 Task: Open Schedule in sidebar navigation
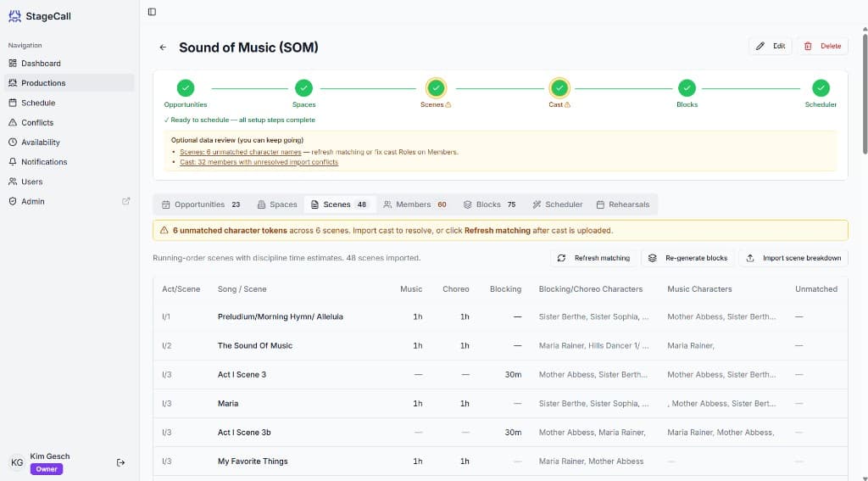click(69, 103)
